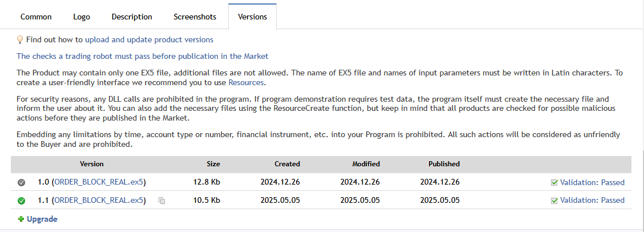Click validation check icon for version 1.1
Viewport: 644px width, 232px height.
pyautogui.click(x=554, y=201)
